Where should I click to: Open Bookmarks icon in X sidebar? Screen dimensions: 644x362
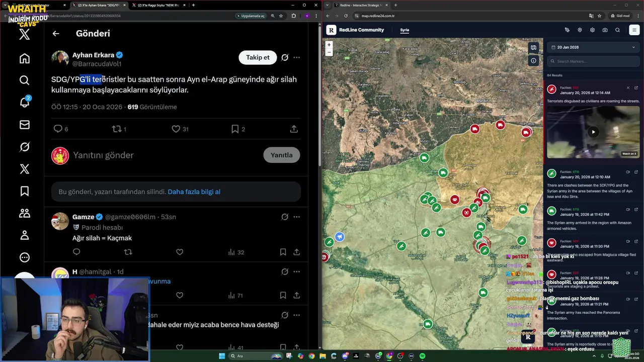coord(24,191)
